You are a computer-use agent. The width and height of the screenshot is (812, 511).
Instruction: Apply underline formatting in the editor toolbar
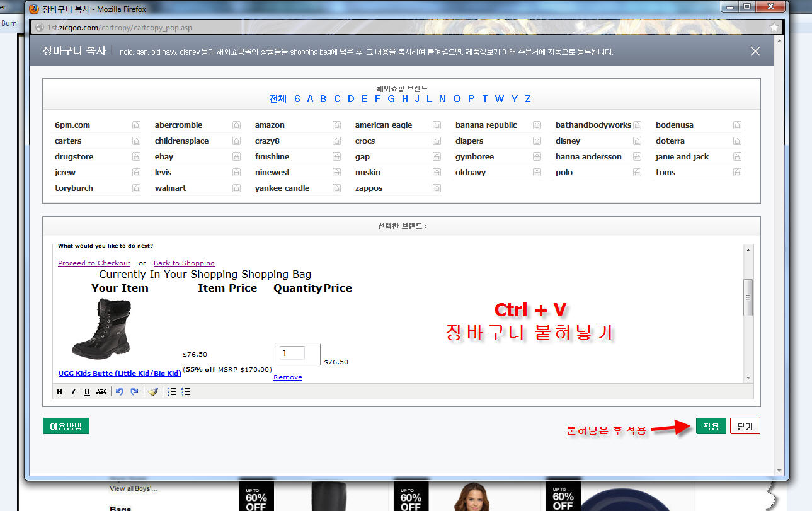tap(87, 392)
